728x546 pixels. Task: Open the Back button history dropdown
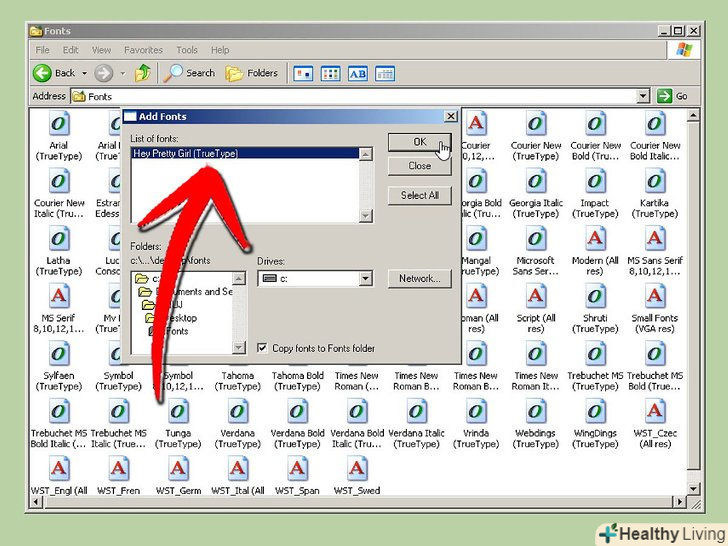84,73
